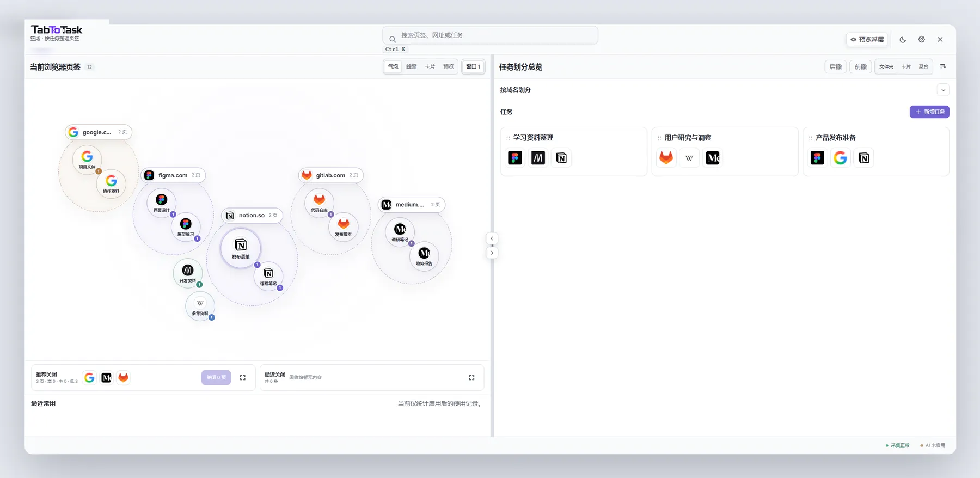Select the 代码仓库 GitLab bubble
980x478 pixels.
[320, 203]
